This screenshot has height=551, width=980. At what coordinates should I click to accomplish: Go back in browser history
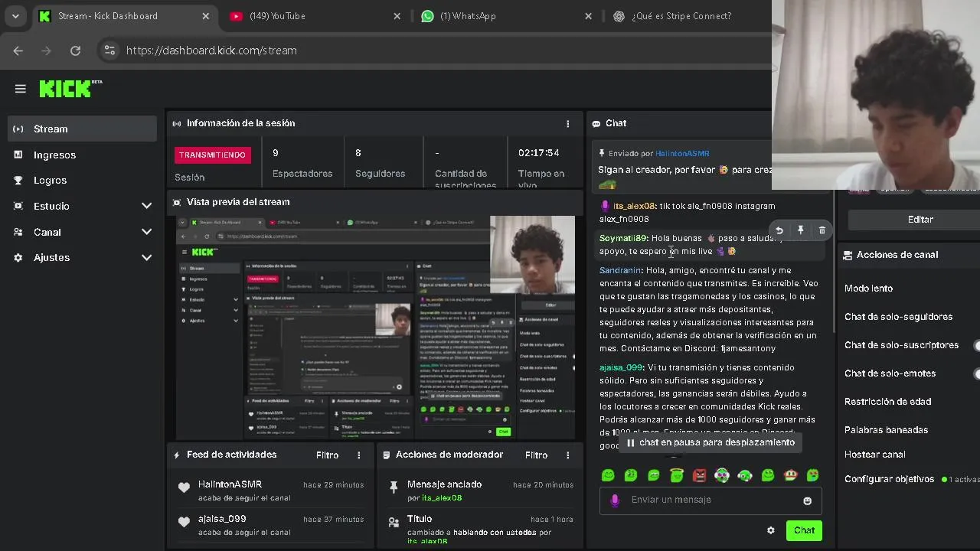18,51
